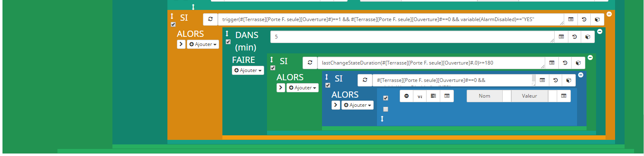Click into the DANS minutes field showing 5
Screen dimensions: 644x156
(413, 37)
